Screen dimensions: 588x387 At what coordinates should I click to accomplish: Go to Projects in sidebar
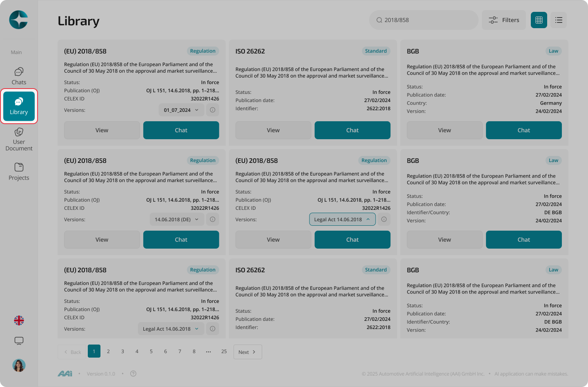point(19,171)
